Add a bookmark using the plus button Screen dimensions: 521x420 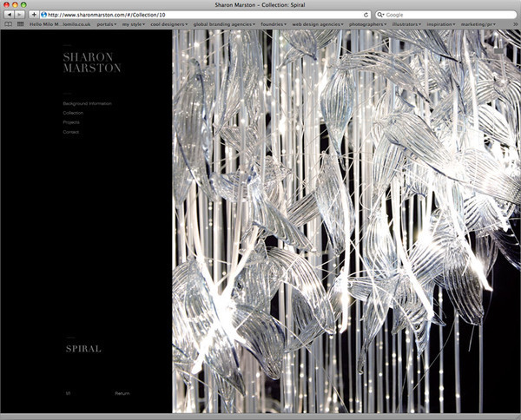(34, 15)
